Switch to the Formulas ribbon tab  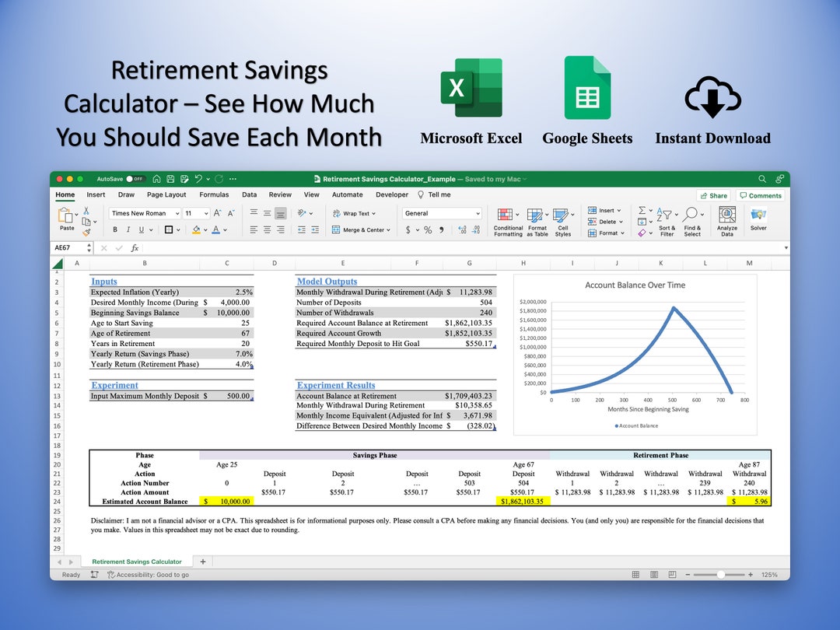pos(215,194)
